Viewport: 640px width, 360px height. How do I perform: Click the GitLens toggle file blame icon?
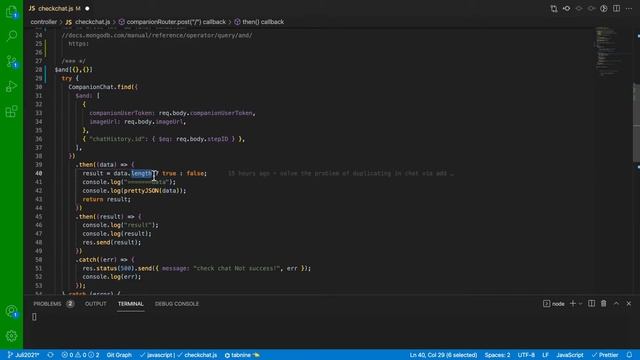pyautogui.click(x=567, y=9)
